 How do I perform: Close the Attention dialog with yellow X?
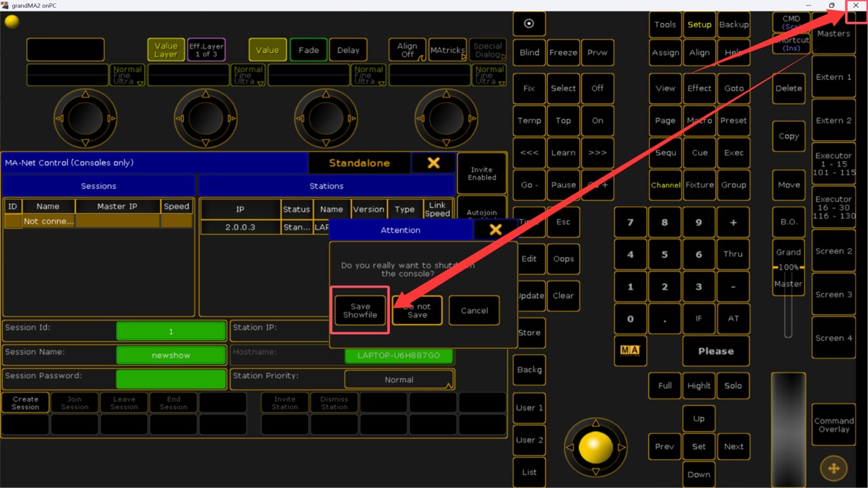click(x=495, y=230)
